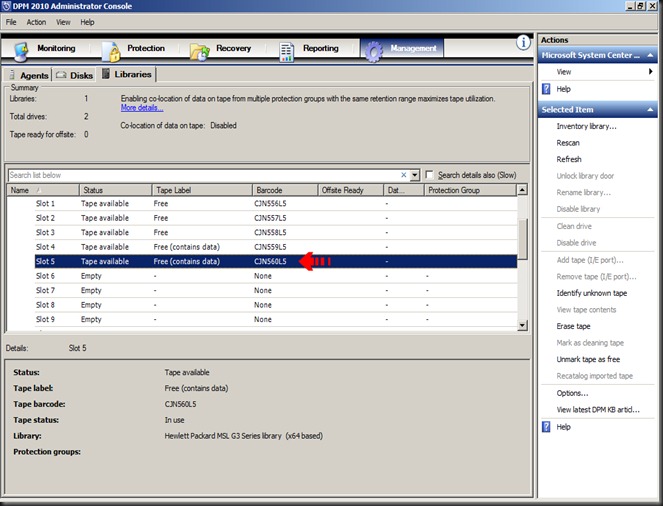Click the DPM shield icon in title bar
The height and width of the screenshot is (506, 663).
[6, 6]
